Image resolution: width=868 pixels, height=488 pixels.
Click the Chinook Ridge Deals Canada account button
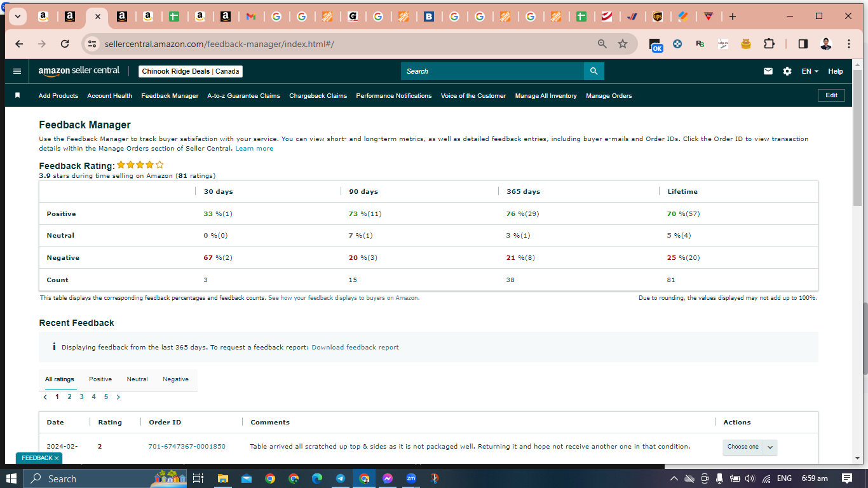(191, 71)
